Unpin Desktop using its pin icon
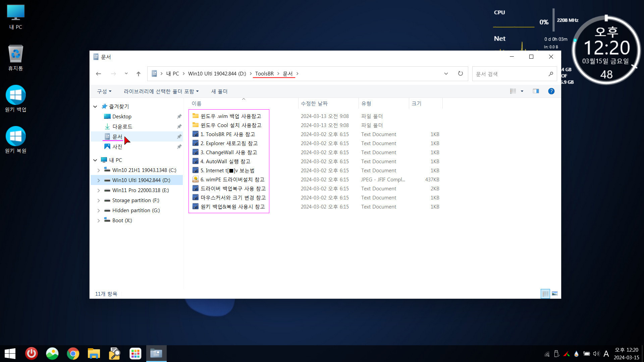 179,116
